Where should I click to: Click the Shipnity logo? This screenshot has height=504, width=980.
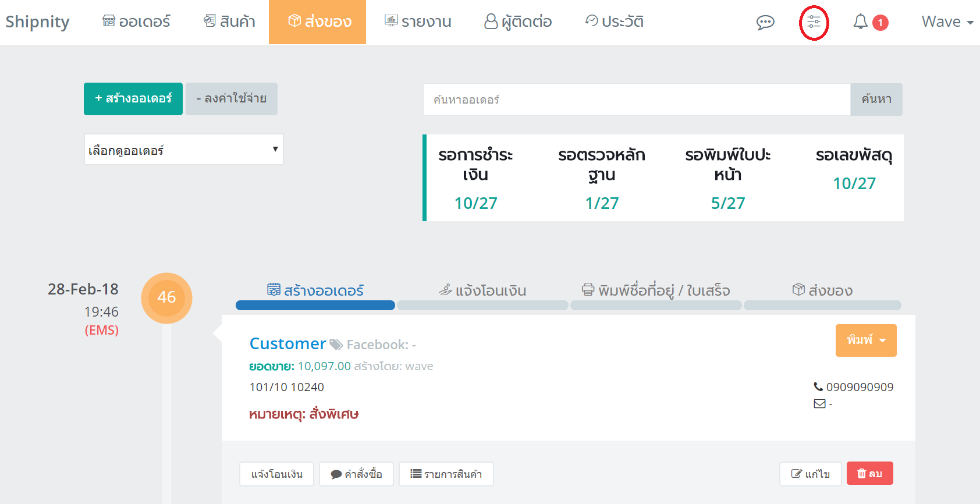click(37, 22)
